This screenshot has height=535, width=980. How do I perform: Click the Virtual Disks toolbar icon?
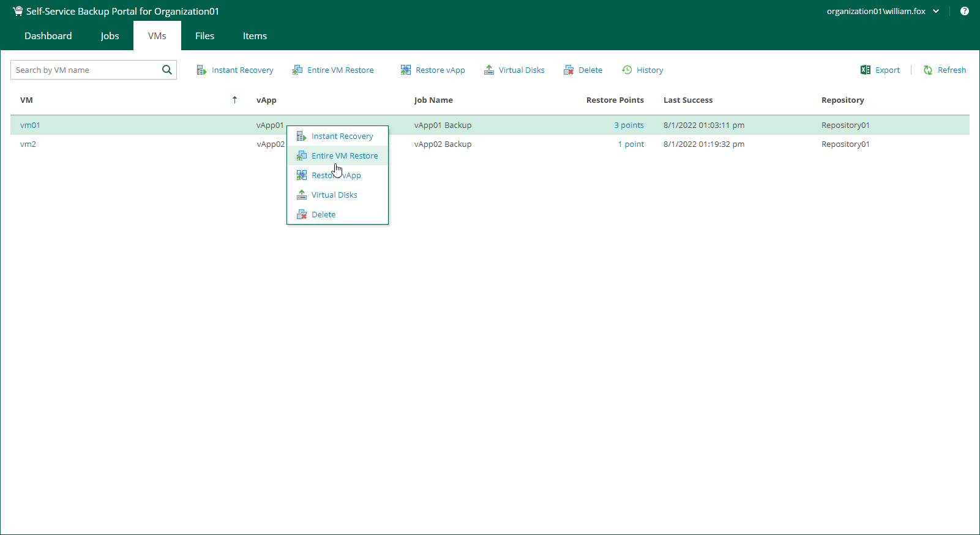(x=489, y=70)
